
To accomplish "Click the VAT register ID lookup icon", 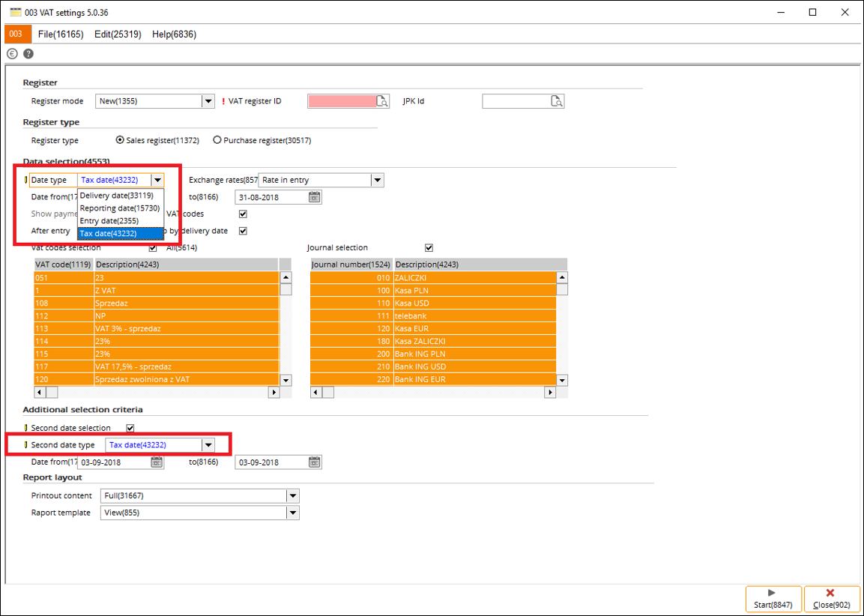I will (382, 101).
